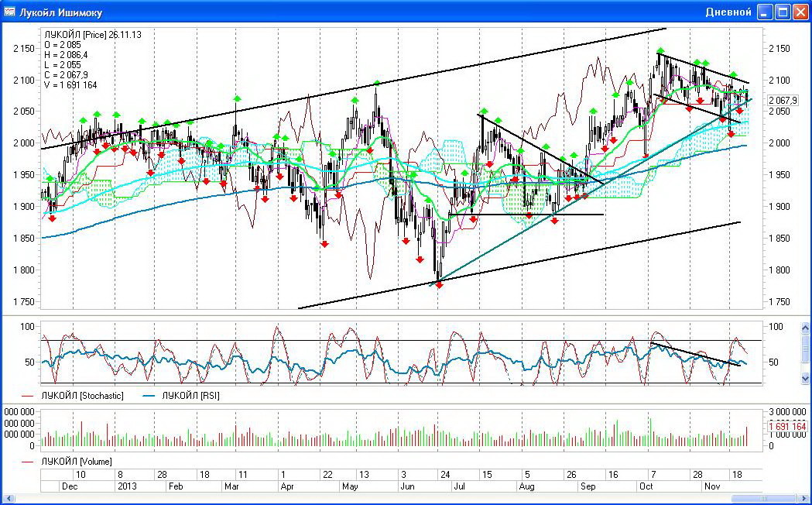Click the '2 150' label on right price axis

(779, 49)
